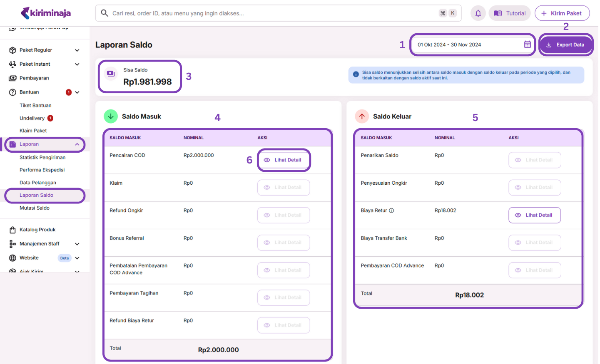Expand the Website menu chevron
Screen dimensions: 600x364
click(77, 258)
